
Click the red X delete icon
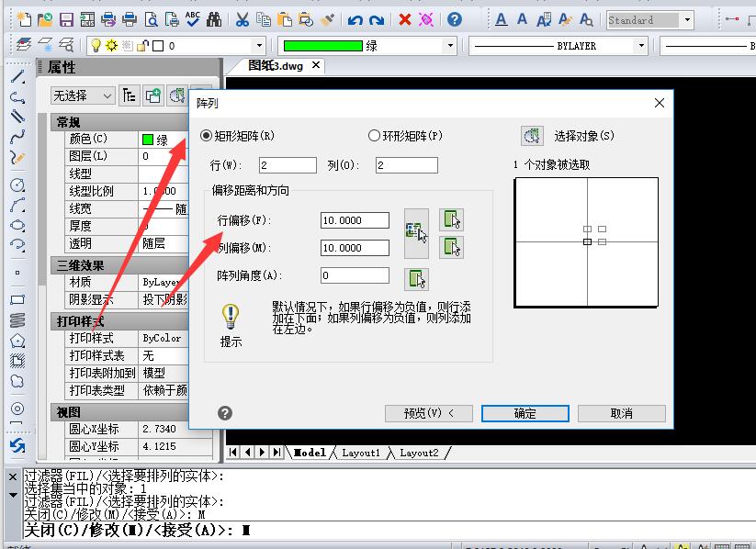point(404,19)
